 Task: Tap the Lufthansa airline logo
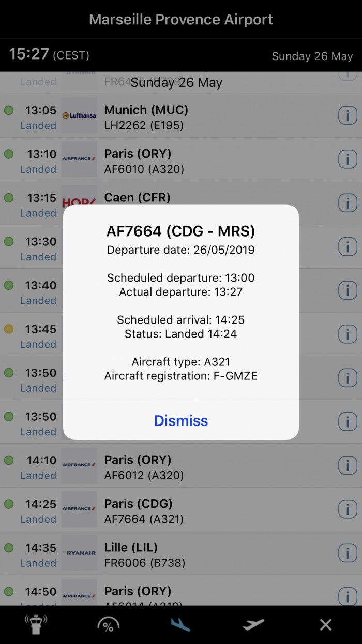pyautogui.click(x=79, y=116)
